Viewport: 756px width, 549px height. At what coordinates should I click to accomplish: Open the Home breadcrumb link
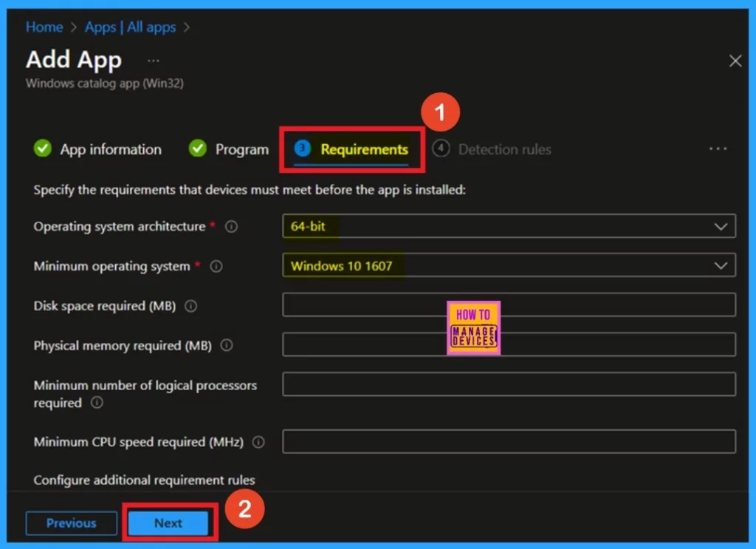pyautogui.click(x=44, y=27)
